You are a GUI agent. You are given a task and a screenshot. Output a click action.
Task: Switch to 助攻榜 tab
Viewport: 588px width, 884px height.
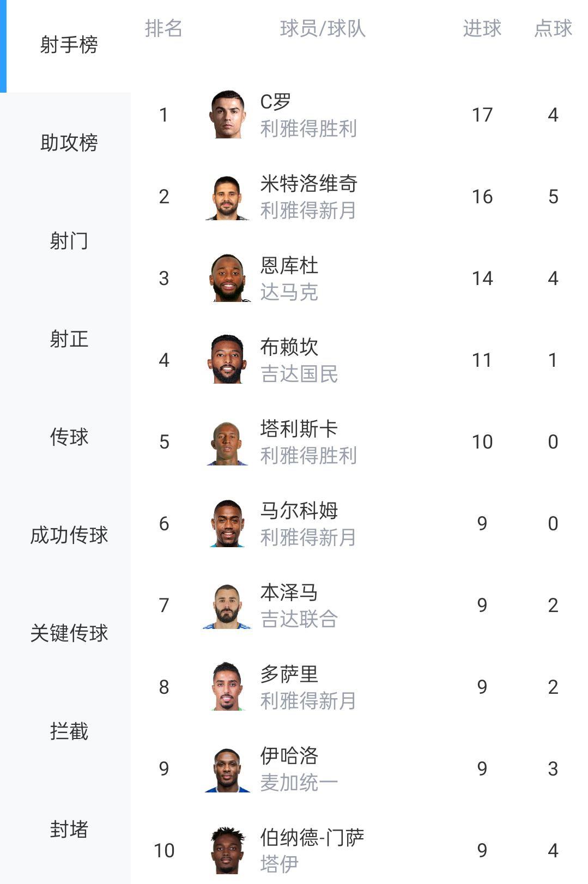[x=69, y=143]
